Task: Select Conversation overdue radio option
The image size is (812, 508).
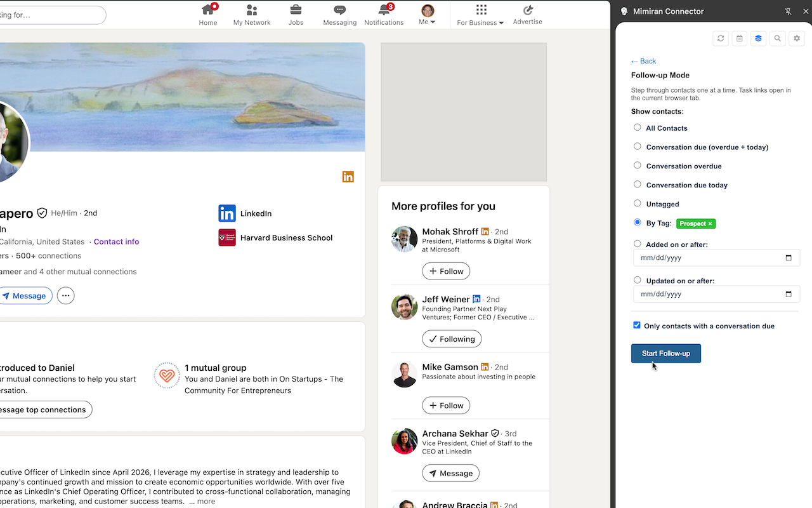Action: pos(638,165)
